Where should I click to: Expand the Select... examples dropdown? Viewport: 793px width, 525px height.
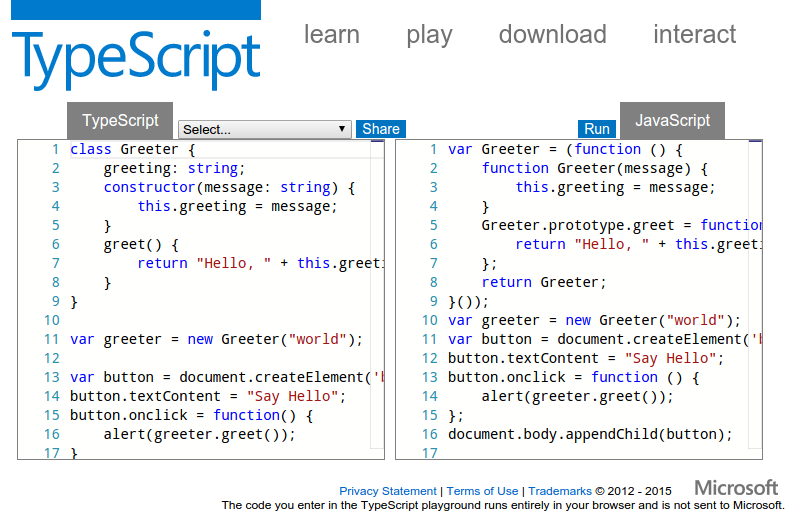(265, 129)
